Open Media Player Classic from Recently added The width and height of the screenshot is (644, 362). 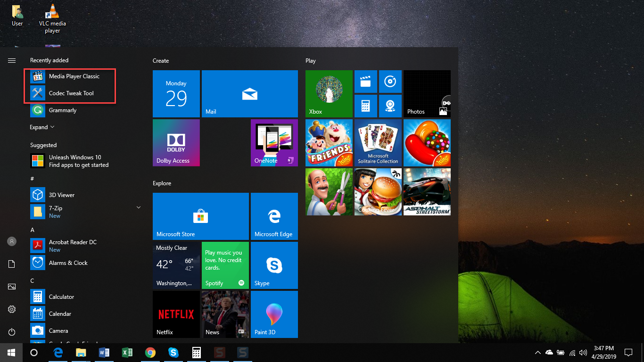(x=74, y=76)
